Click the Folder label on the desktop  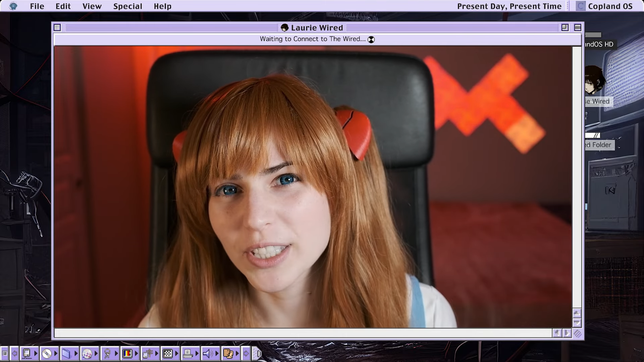[600, 145]
